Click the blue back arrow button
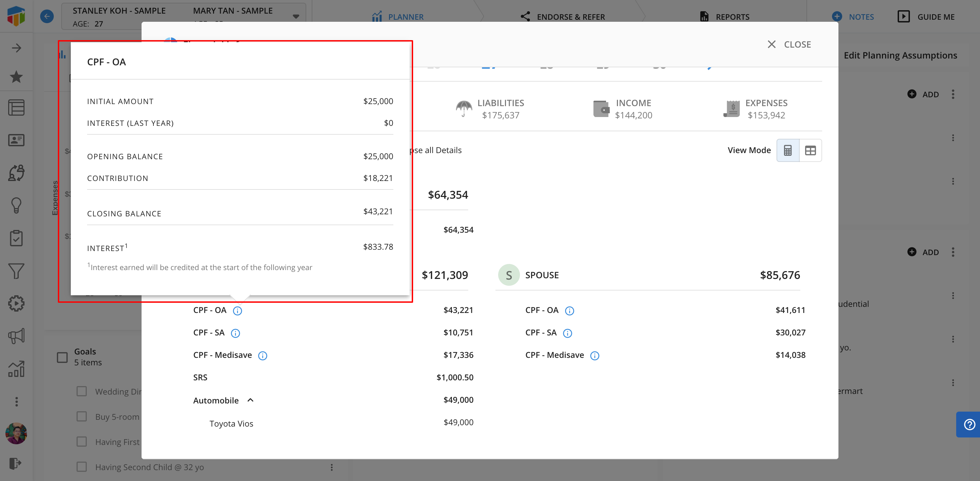980x481 pixels. pos(47,16)
